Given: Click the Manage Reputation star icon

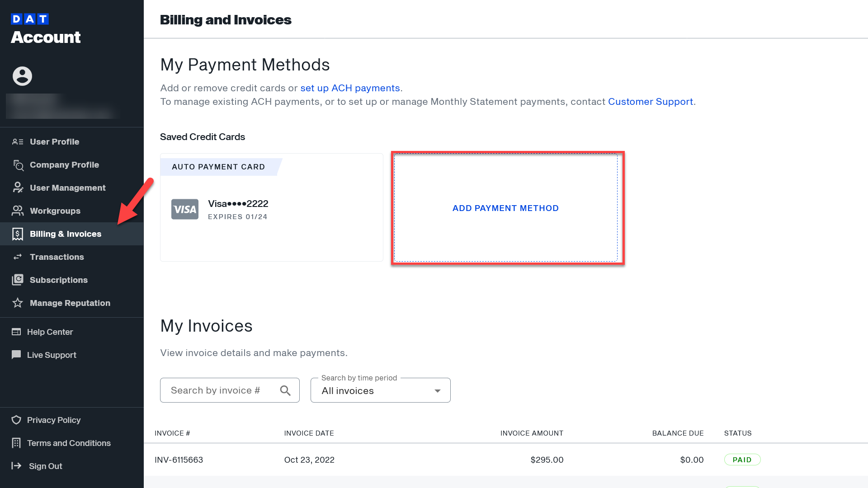Looking at the screenshot, I should (18, 303).
